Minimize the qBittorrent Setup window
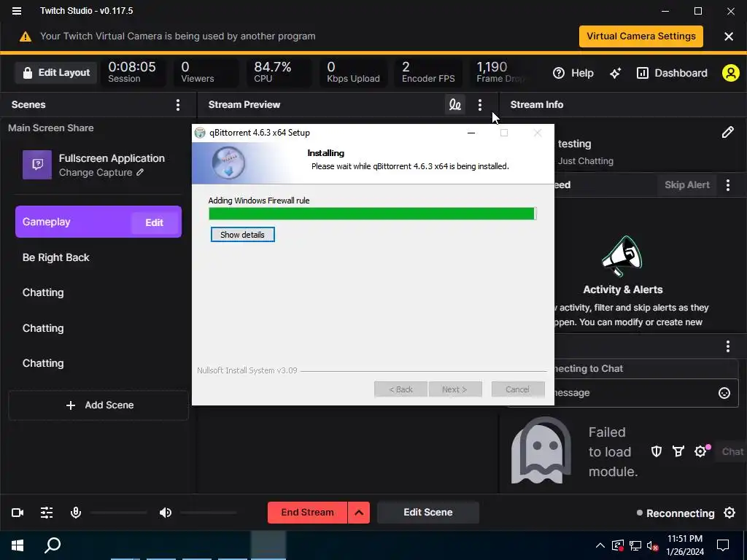Viewport: 747px width, 560px height. click(471, 133)
